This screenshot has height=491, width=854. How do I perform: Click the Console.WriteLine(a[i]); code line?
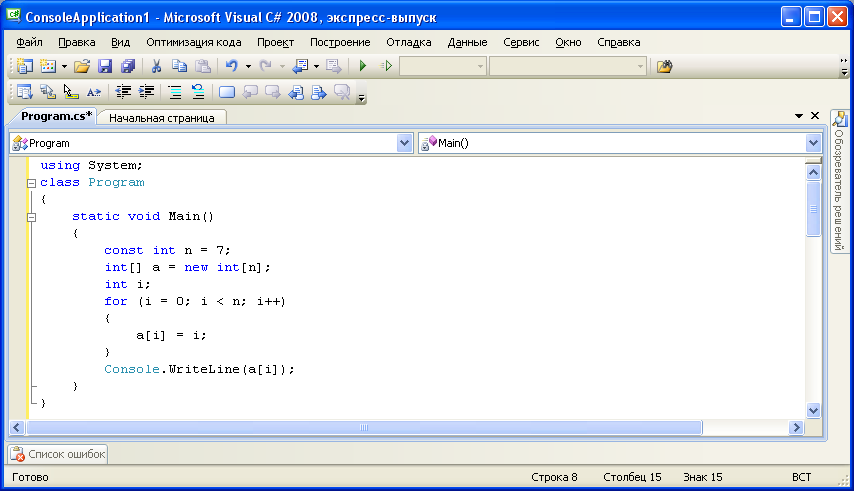coord(199,369)
